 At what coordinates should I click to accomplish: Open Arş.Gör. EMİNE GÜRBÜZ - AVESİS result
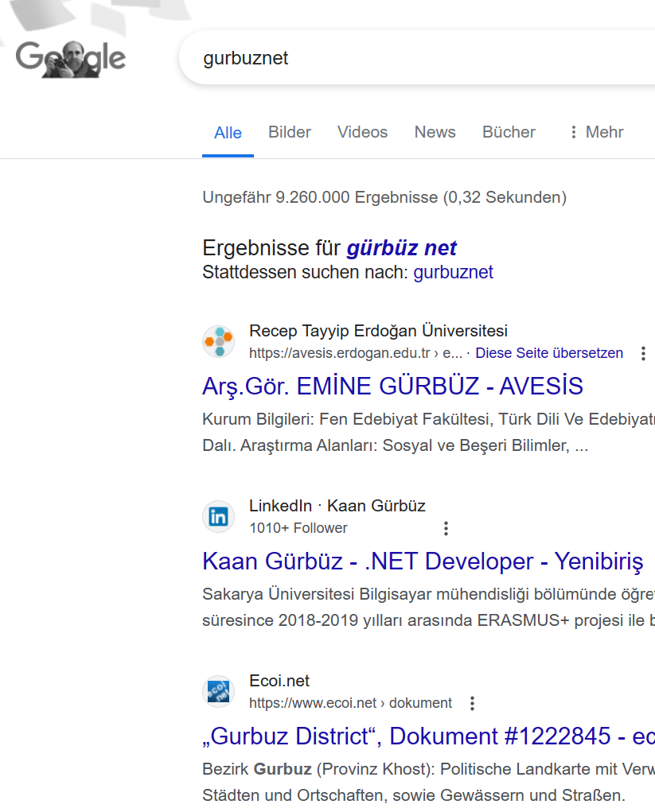pyautogui.click(x=393, y=387)
